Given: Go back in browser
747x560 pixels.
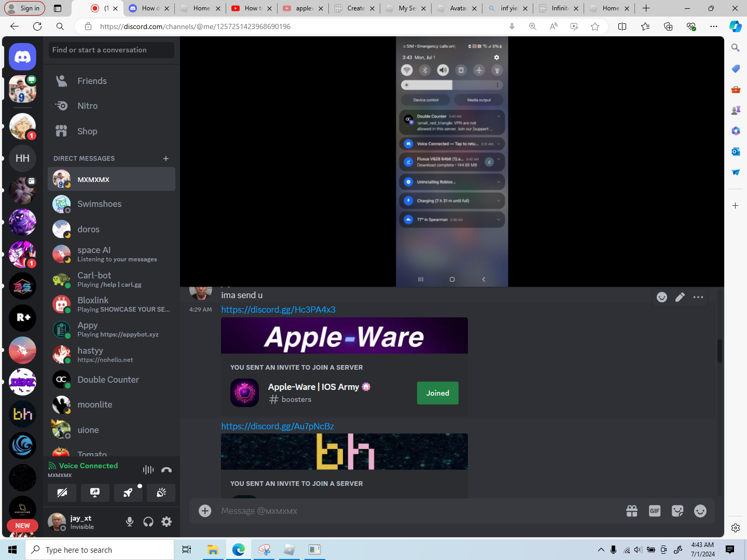Looking at the screenshot, I should point(15,26).
